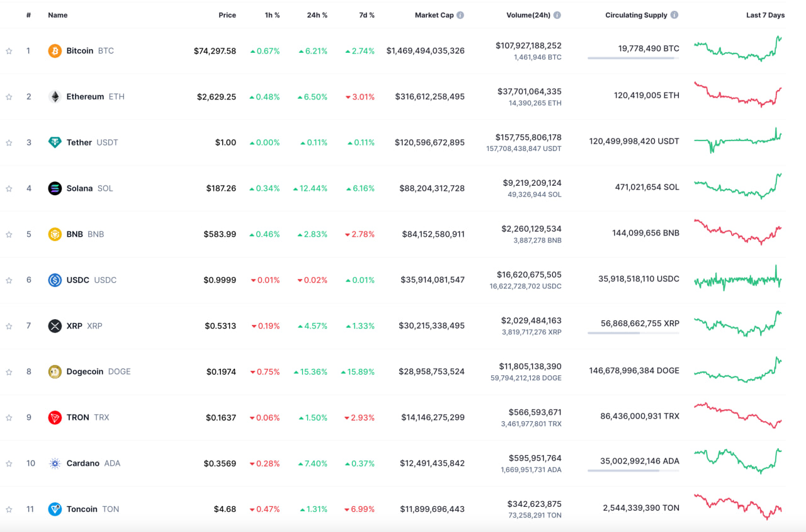Open the Solana SOL name link
The height and width of the screenshot is (532, 806).
pyautogui.click(x=89, y=188)
